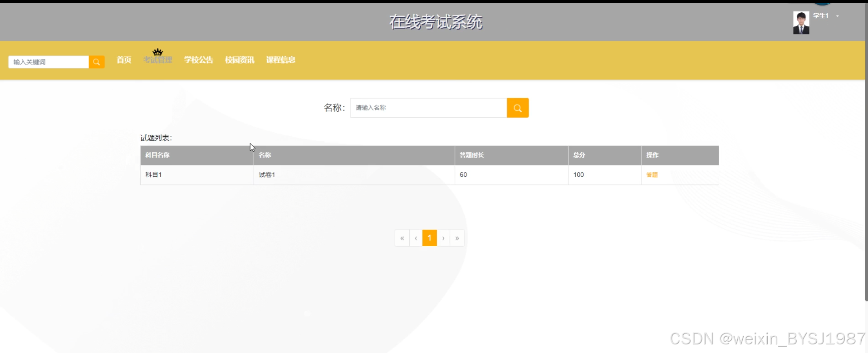This screenshot has width=868, height=353.
Task: Open 校园资讯 menu item
Action: click(x=240, y=60)
